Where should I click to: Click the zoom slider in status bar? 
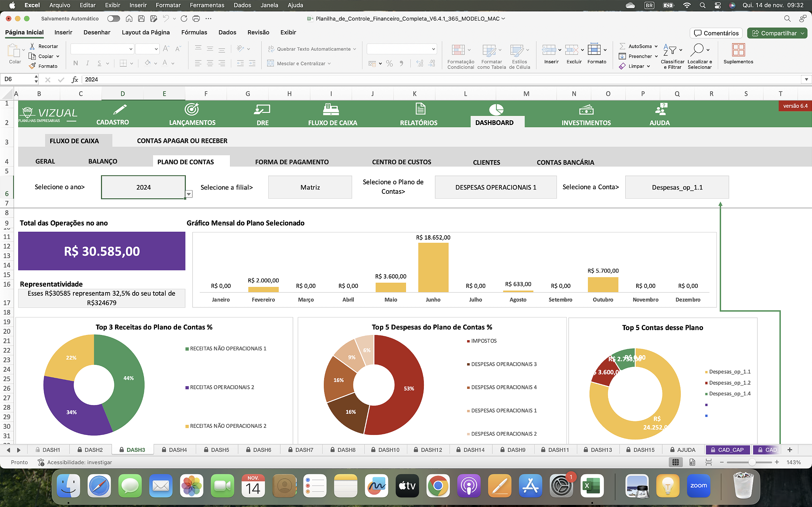[x=752, y=462]
